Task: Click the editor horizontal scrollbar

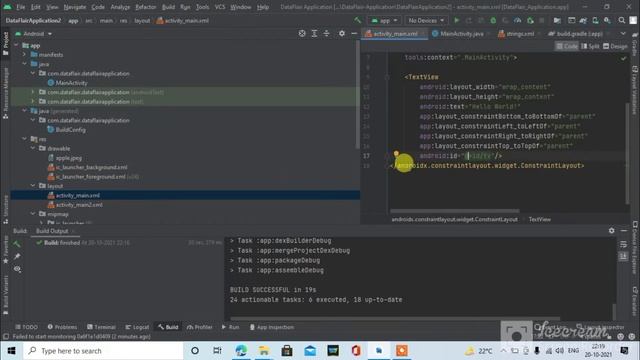Action: pyautogui.click(x=455, y=211)
